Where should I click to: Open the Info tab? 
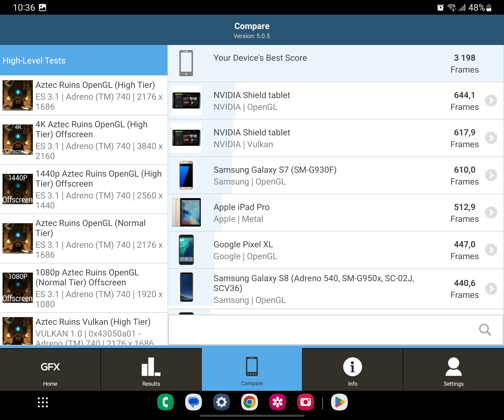tap(352, 370)
